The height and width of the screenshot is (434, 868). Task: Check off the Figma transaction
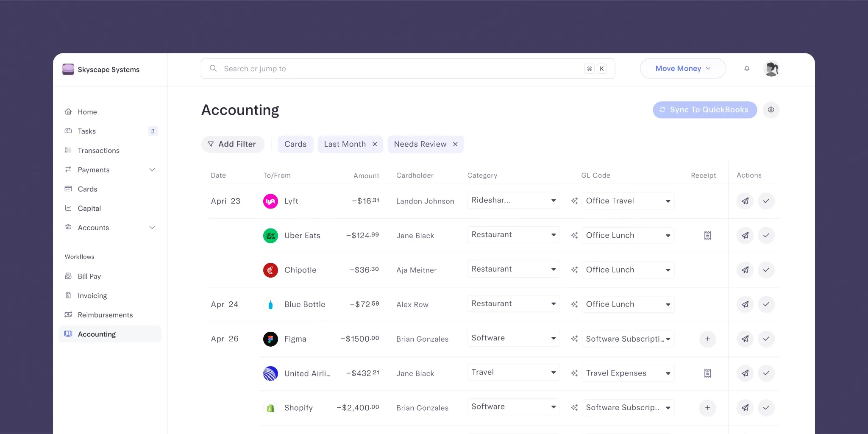coord(766,339)
